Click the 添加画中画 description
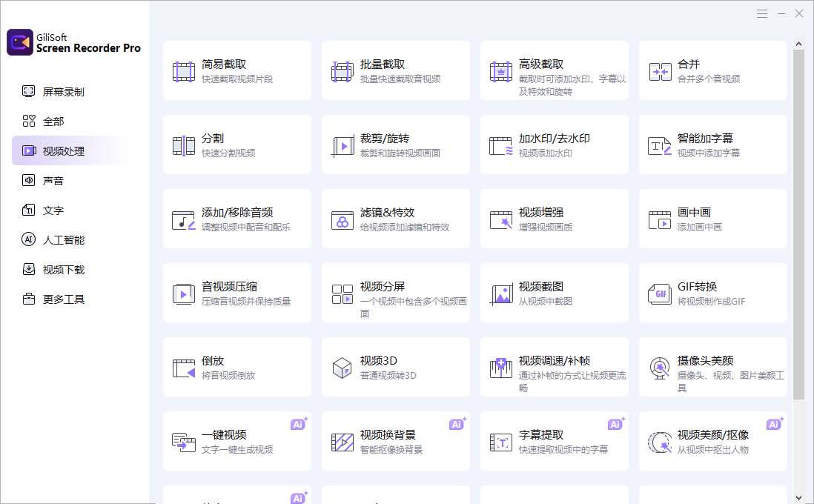814x504 pixels. tap(700, 228)
